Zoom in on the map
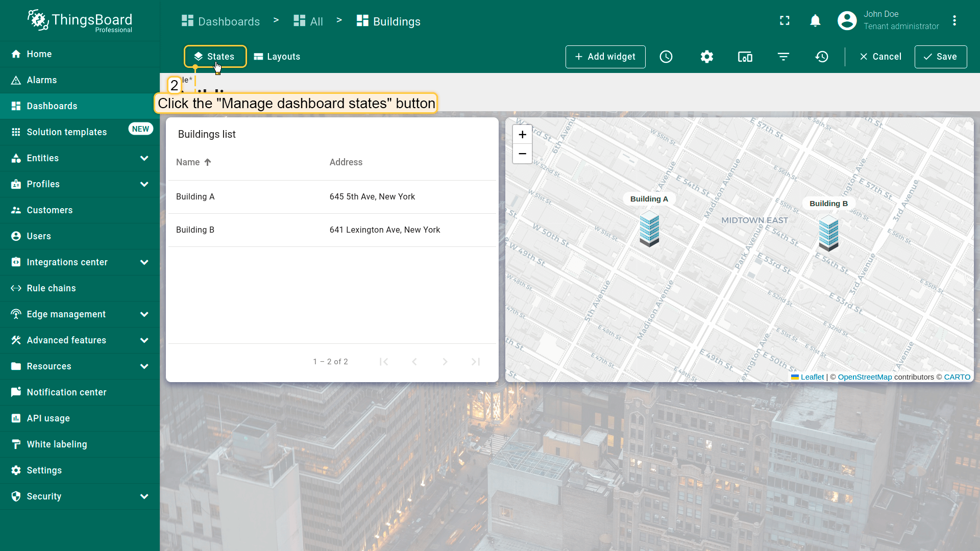 522,135
